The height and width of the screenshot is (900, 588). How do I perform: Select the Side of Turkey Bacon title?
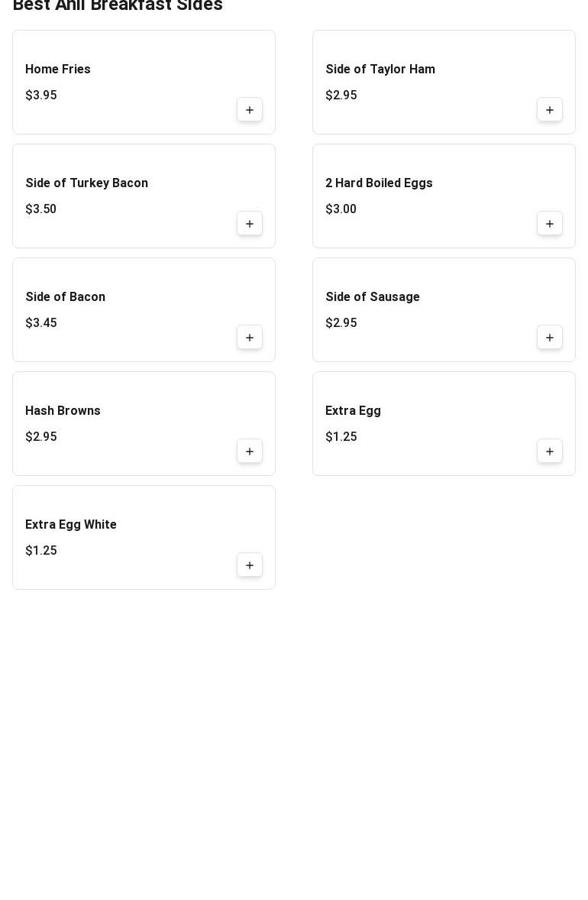coord(86,183)
